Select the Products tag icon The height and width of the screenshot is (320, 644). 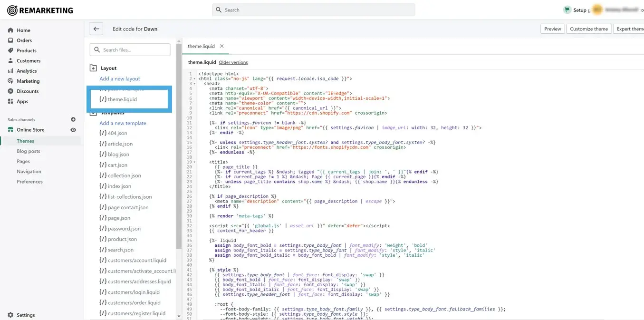coord(10,50)
